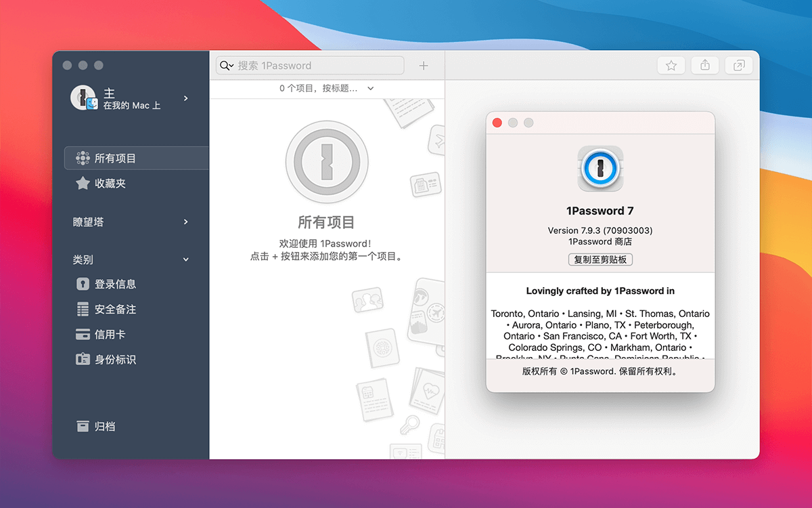
Task: Open the 信用卡 category
Action: tap(110, 335)
